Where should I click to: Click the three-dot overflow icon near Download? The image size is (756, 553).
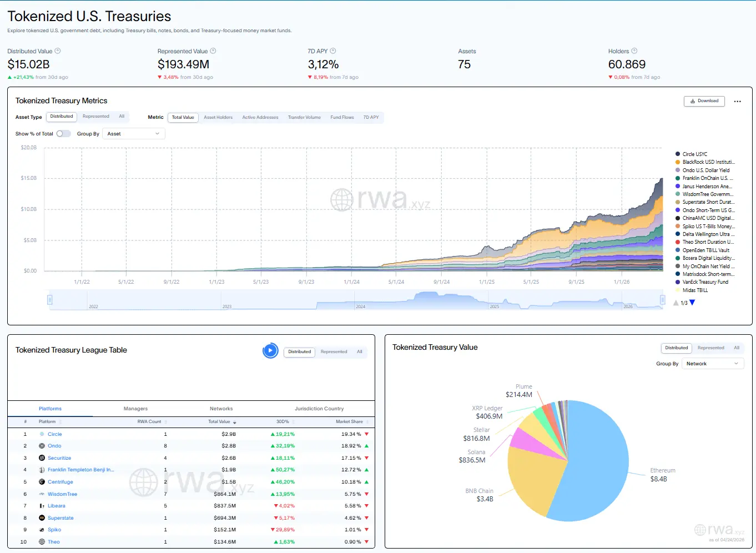pos(738,101)
